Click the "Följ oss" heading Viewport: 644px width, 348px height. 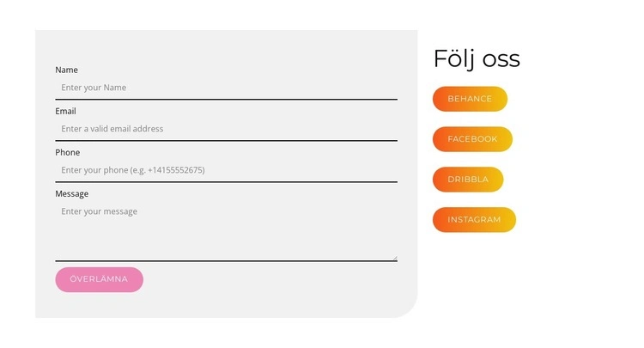click(x=477, y=58)
